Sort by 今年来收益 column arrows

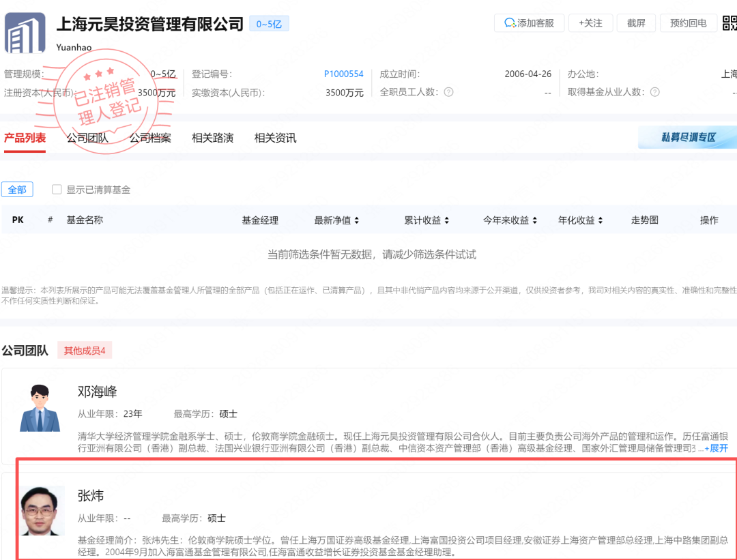point(534,220)
